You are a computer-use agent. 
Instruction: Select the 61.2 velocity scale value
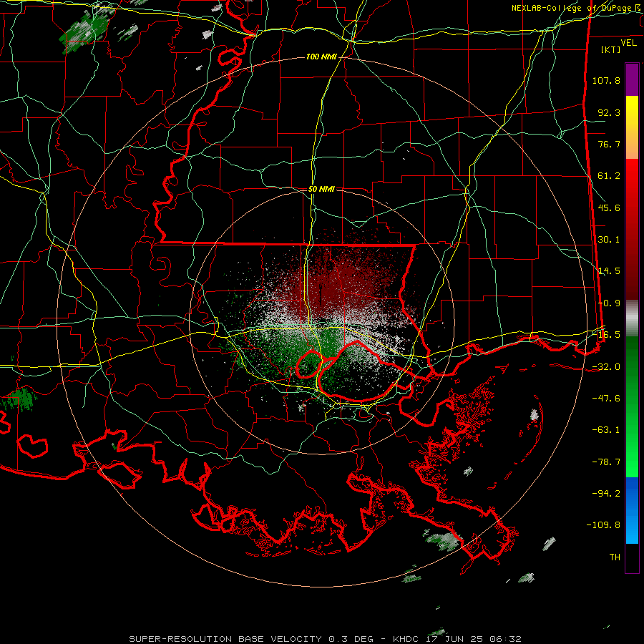click(x=609, y=176)
